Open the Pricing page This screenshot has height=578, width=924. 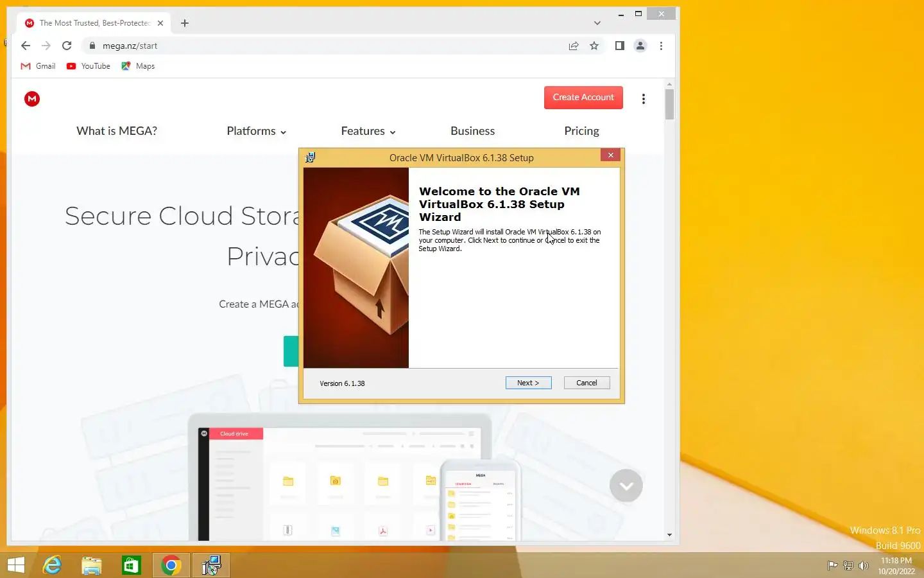(581, 131)
